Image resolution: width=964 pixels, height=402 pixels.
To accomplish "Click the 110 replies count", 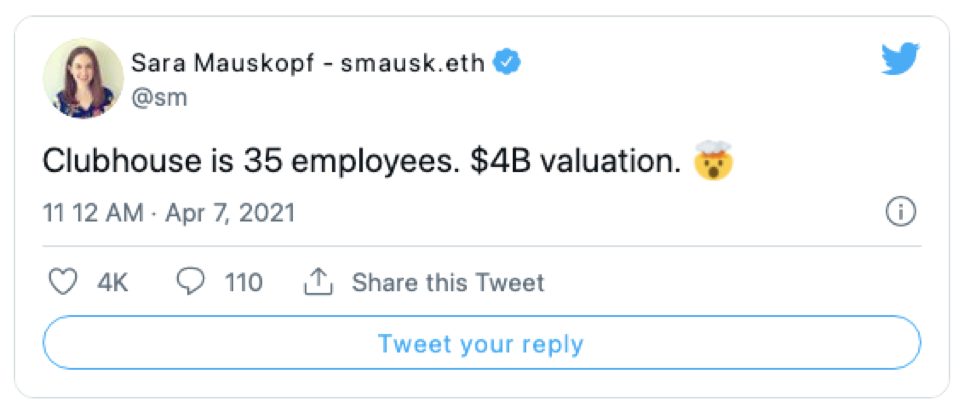I will click(243, 283).
